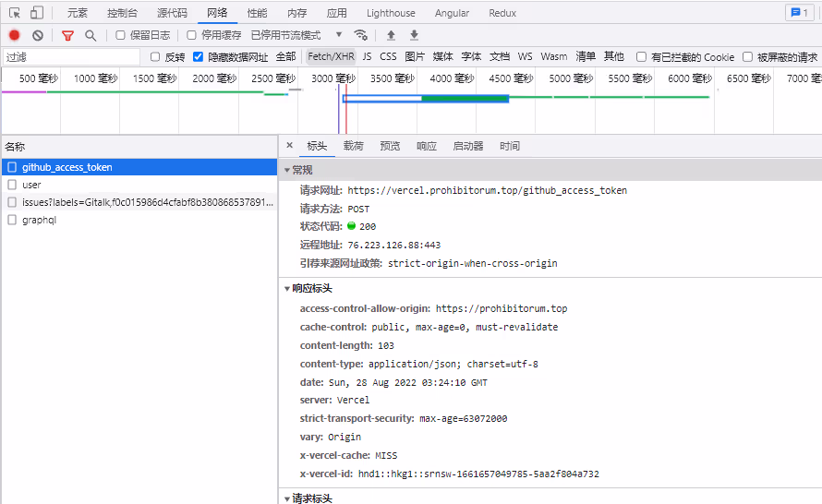Uncheck the 隐藏数据网址 checkbox
Screen dimensions: 822x504
click(198, 56)
